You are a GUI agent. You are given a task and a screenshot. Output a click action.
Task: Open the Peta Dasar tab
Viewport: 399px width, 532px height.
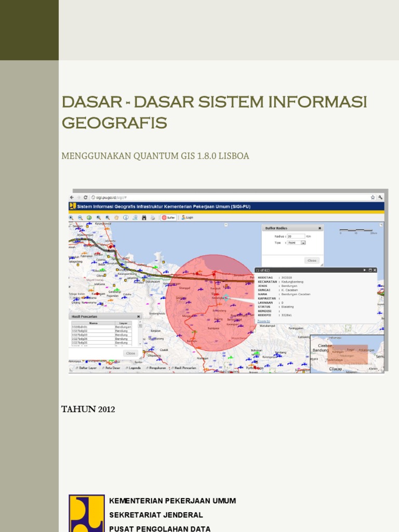[111, 368]
